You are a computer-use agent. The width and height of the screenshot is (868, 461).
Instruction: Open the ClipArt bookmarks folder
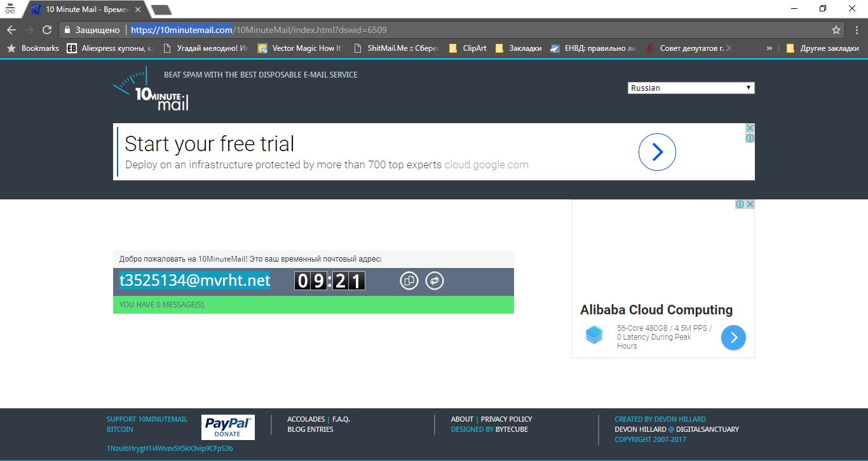[468, 48]
